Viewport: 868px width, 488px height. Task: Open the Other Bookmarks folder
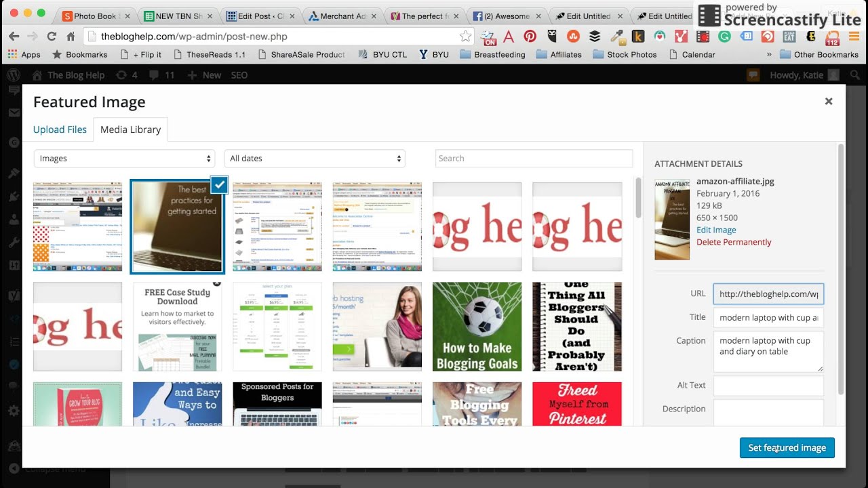tap(819, 54)
